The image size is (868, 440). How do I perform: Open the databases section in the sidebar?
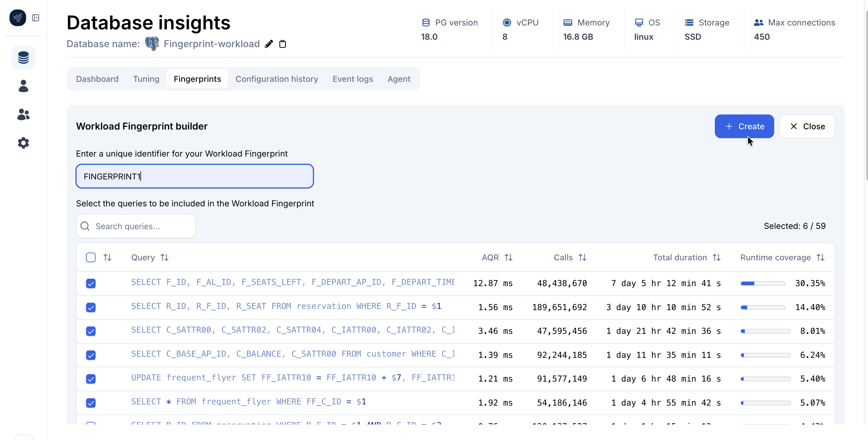click(23, 58)
